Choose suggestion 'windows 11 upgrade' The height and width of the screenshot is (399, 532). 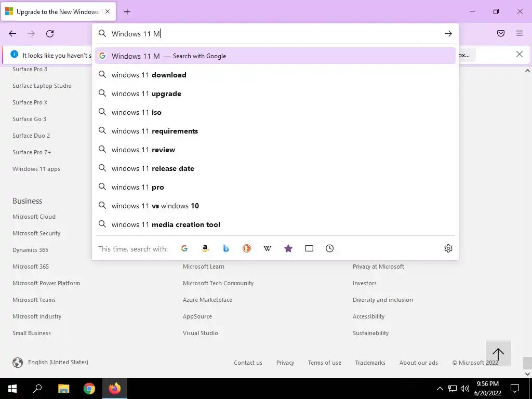coord(275,94)
